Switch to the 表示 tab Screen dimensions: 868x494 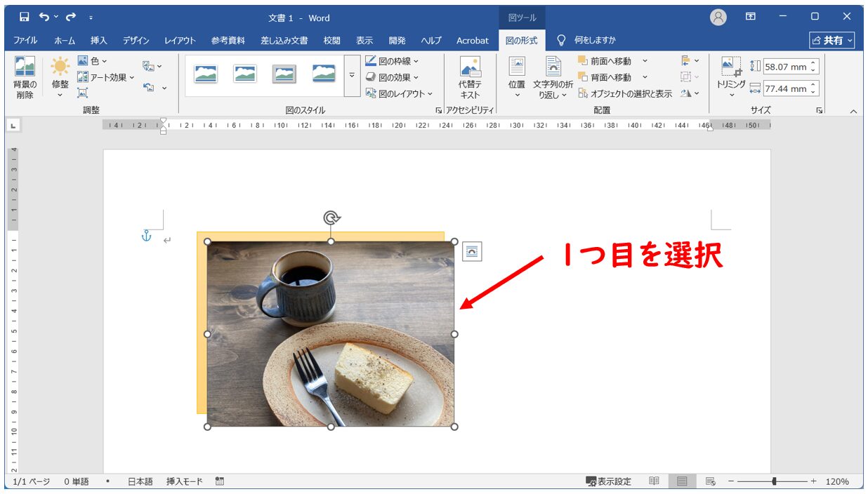click(x=364, y=41)
